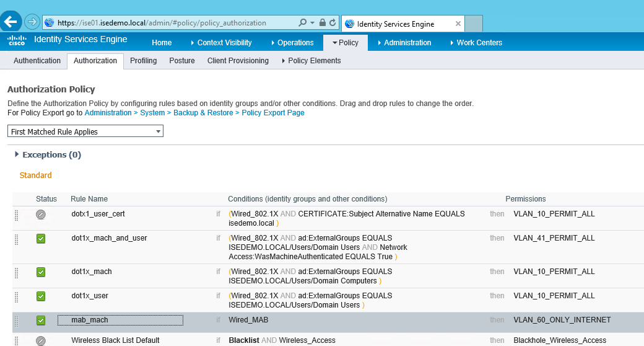Click the Cisco logo in header

tap(17, 40)
